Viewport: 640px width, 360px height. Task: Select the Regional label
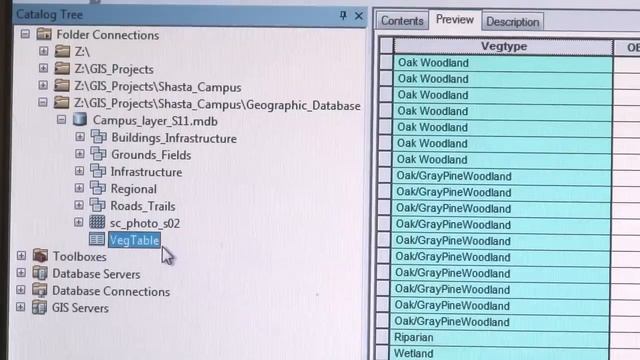(133, 189)
